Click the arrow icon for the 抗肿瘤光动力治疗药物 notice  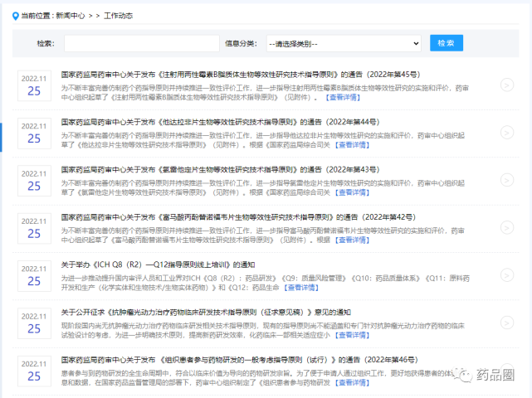506,323
